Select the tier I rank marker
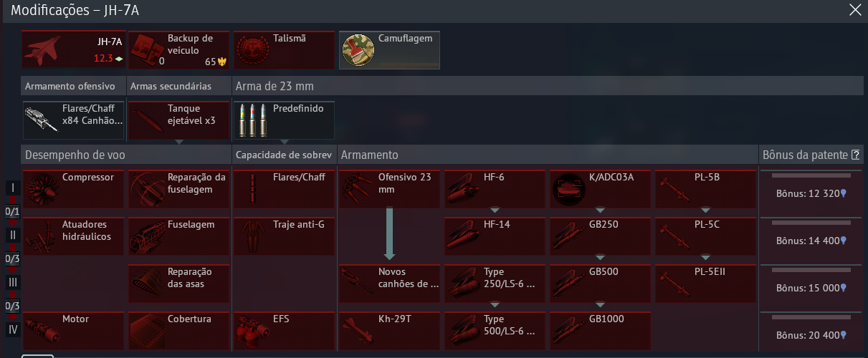The image size is (868, 358). 12,188
